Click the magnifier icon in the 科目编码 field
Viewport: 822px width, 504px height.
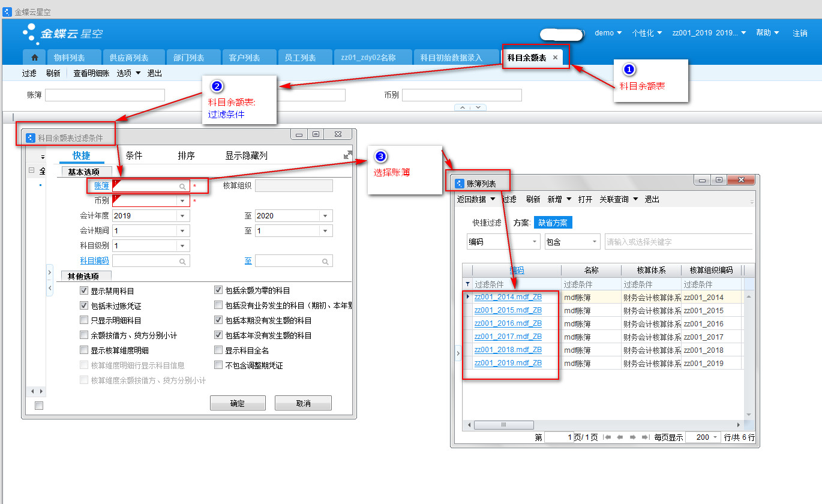182,262
